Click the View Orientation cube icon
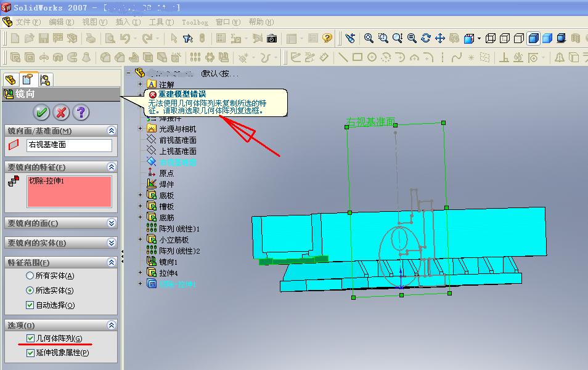Screen dimensions: 588x370 pos(469,38)
